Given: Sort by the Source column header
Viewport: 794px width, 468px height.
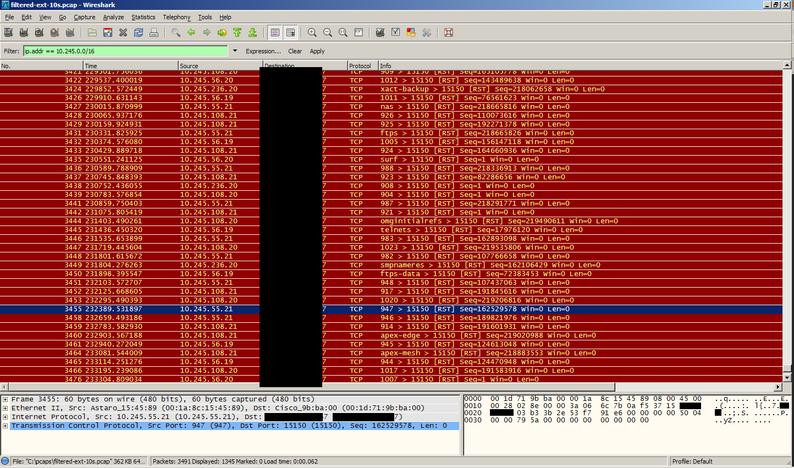Looking at the screenshot, I should pos(220,66).
